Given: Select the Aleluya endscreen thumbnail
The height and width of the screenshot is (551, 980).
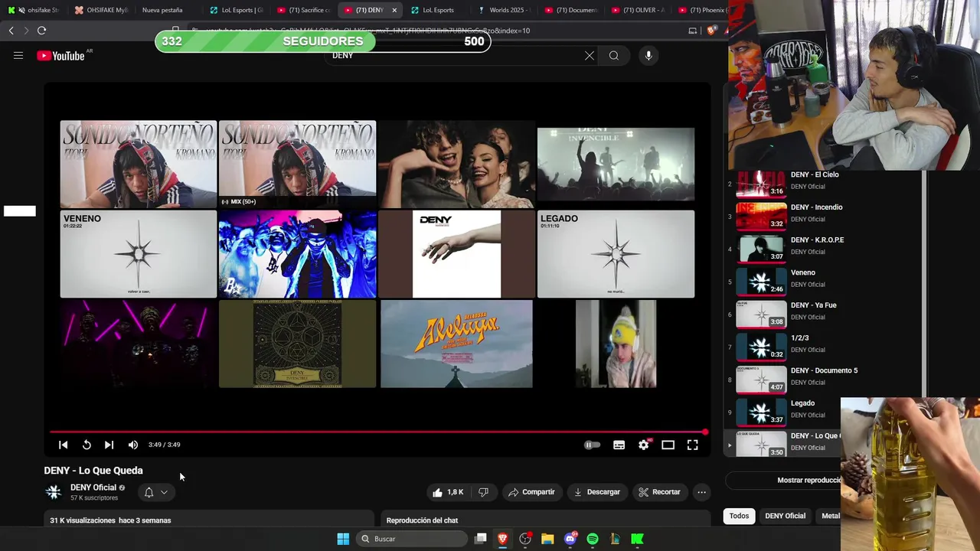Looking at the screenshot, I should click(x=456, y=344).
